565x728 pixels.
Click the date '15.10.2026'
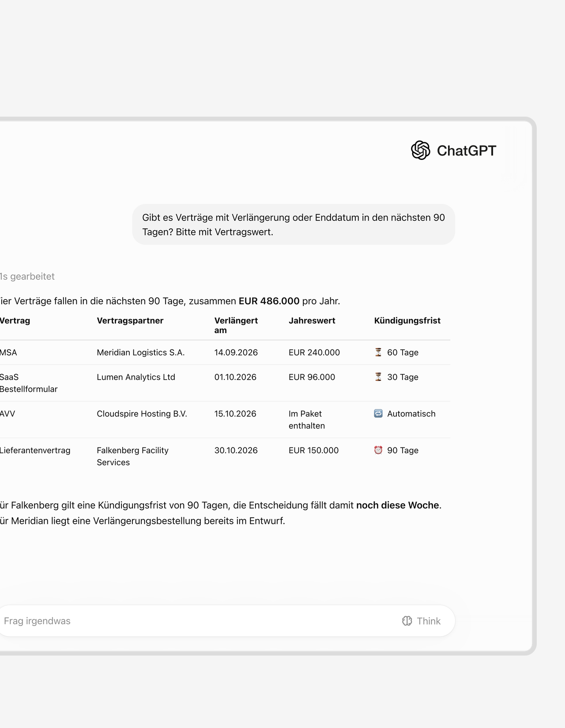(x=235, y=414)
